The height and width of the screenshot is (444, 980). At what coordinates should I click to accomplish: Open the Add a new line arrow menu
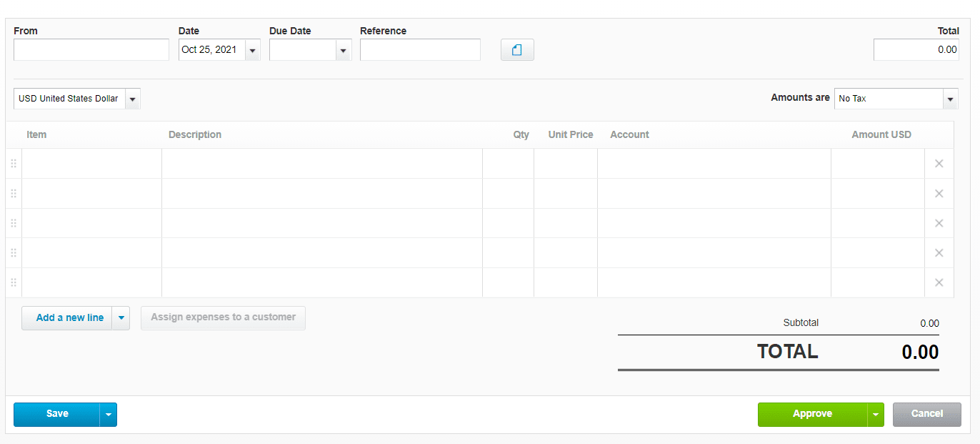[x=121, y=318]
